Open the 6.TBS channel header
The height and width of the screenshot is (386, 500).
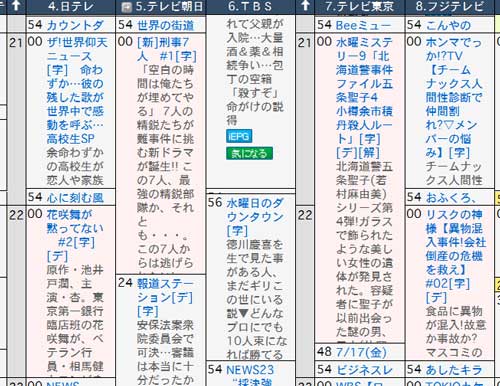(x=251, y=6)
